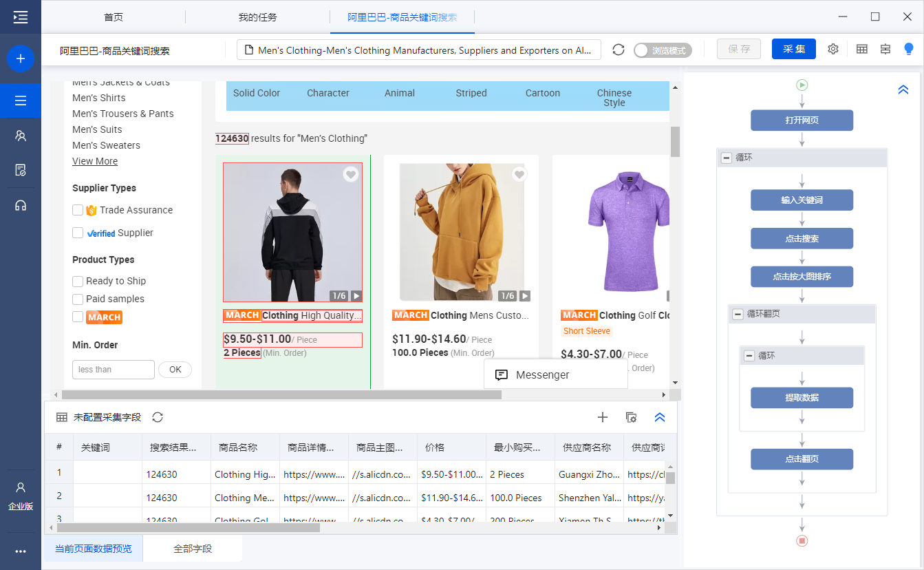Viewport: 924px width, 570px height.
Task: Check the Ready to Ship checkbox
Action: 78,281
